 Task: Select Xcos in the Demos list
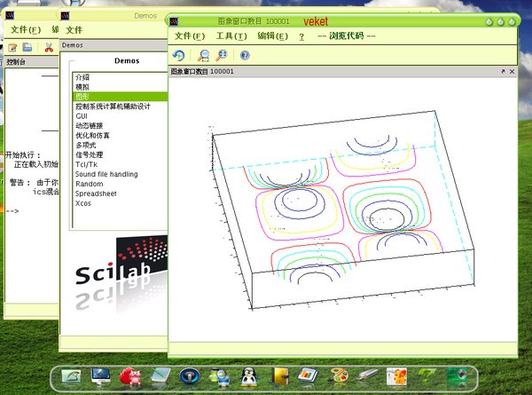pos(83,203)
